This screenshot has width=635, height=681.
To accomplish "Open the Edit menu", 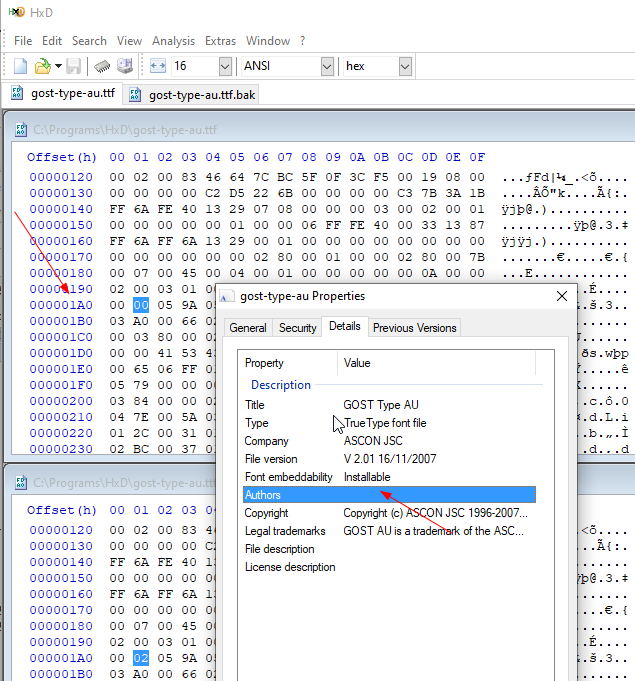I will [x=52, y=41].
